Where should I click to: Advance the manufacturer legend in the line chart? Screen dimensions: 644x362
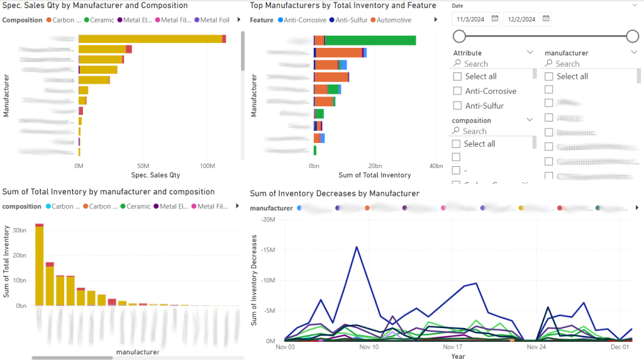tap(636, 208)
